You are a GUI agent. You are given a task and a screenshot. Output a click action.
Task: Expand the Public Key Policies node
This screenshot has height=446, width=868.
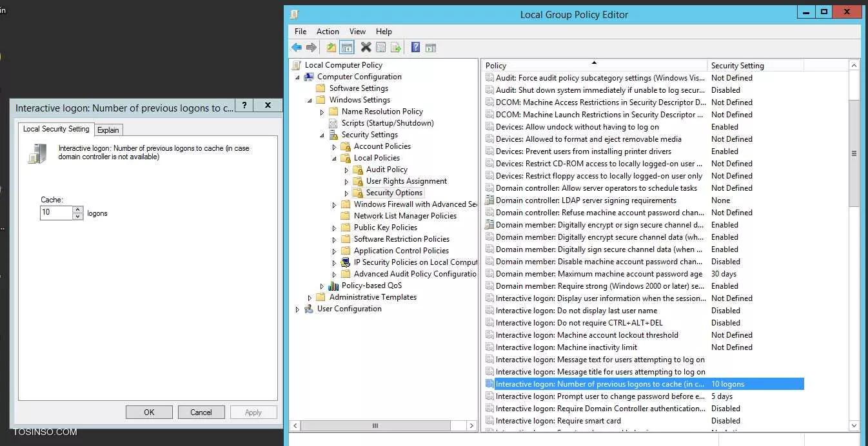point(335,228)
